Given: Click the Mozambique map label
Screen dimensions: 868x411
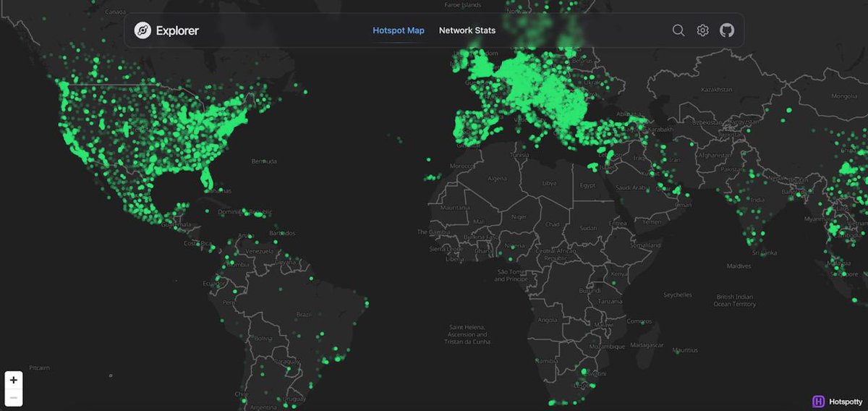Looking at the screenshot, I should click(x=606, y=347).
